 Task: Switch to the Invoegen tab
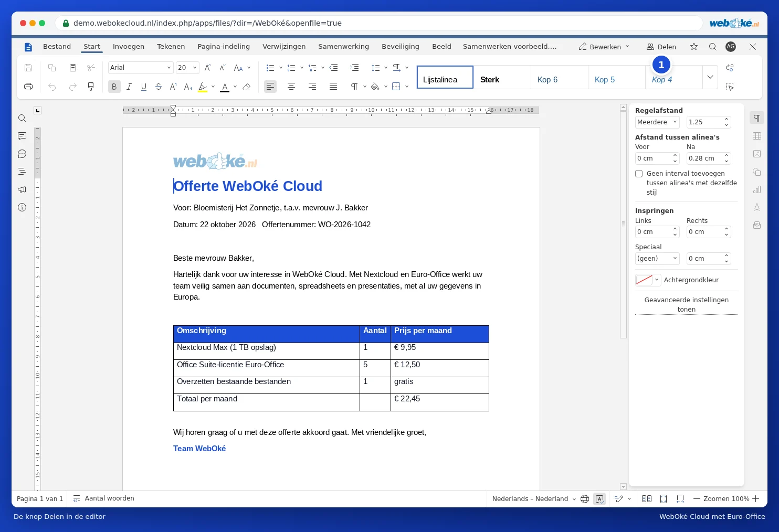pyautogui.click(x=129, y=47)
